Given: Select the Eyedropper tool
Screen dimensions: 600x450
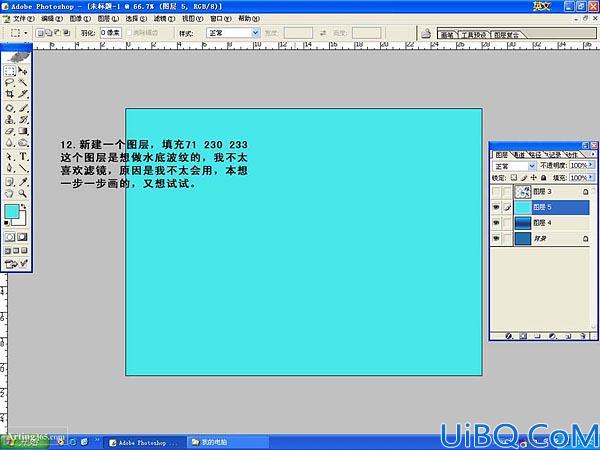Looking at the screenshot, I should [x=23, y=182].
